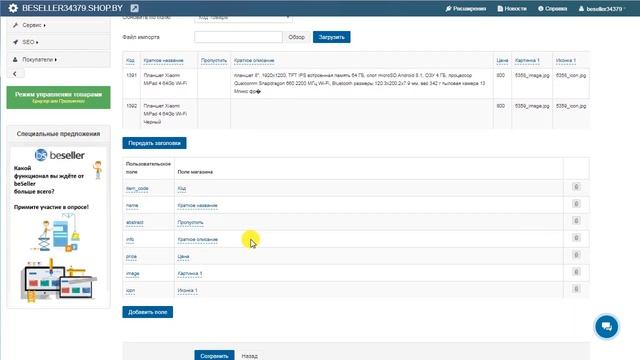
Task: Select code cell 1392 in preview table
Action: coord(131,106)
